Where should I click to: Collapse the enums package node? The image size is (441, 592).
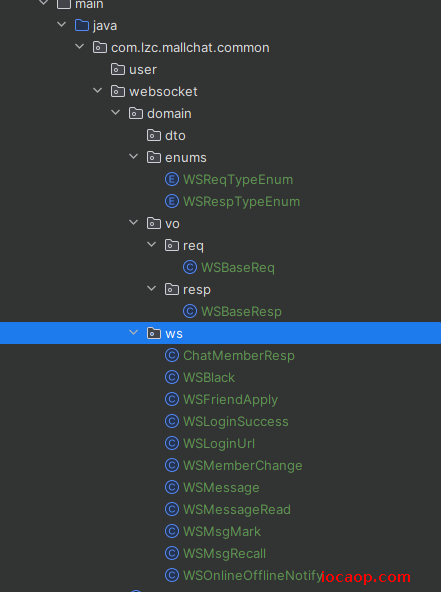click(x=134, y=157)
